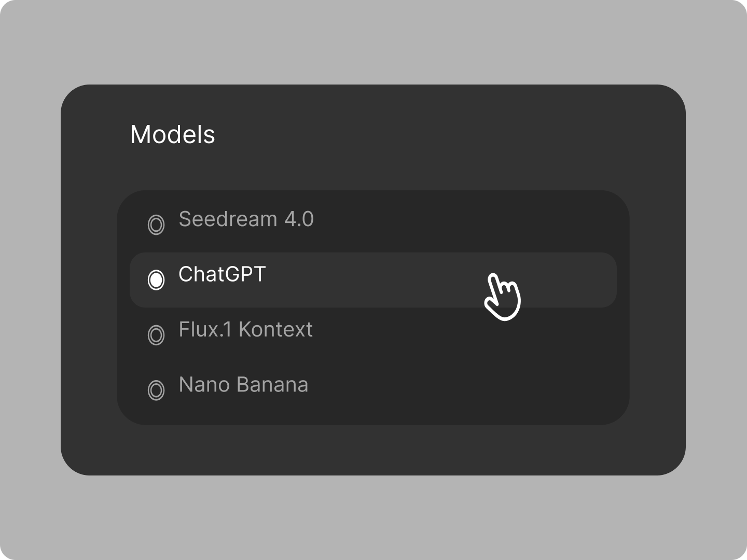The width and height of the screenshot is (747, 560).
Task: Click the ChatGPT label text
Action: coord(222,275)
